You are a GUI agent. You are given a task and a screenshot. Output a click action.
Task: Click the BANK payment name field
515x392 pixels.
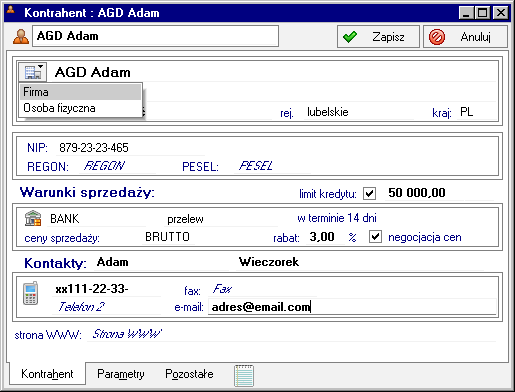[96, 219]
